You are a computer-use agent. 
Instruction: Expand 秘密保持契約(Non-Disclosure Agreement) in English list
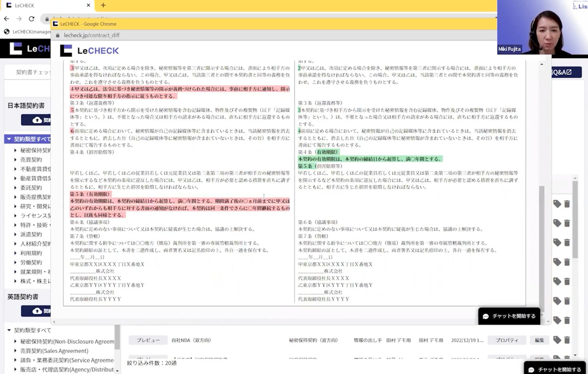tap(15, 341)
